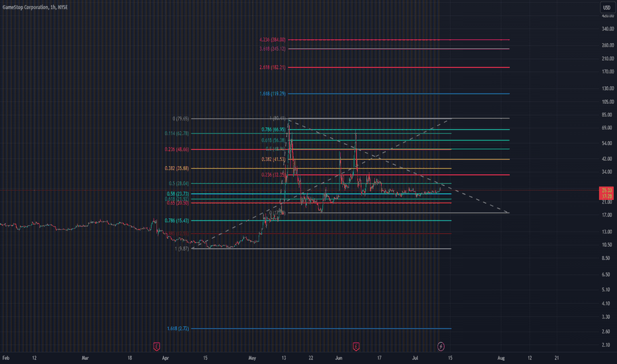This screenshot has height=364, width=617.
Task: Select the 0.786 (15.43) Fibonacci label
Action: tap(177, 221)
